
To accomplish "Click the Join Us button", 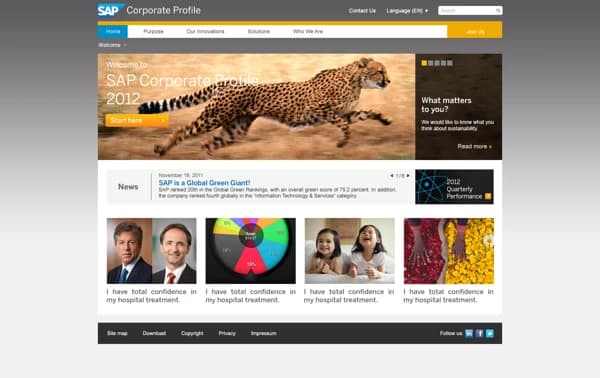I will (x=475, y=31).
